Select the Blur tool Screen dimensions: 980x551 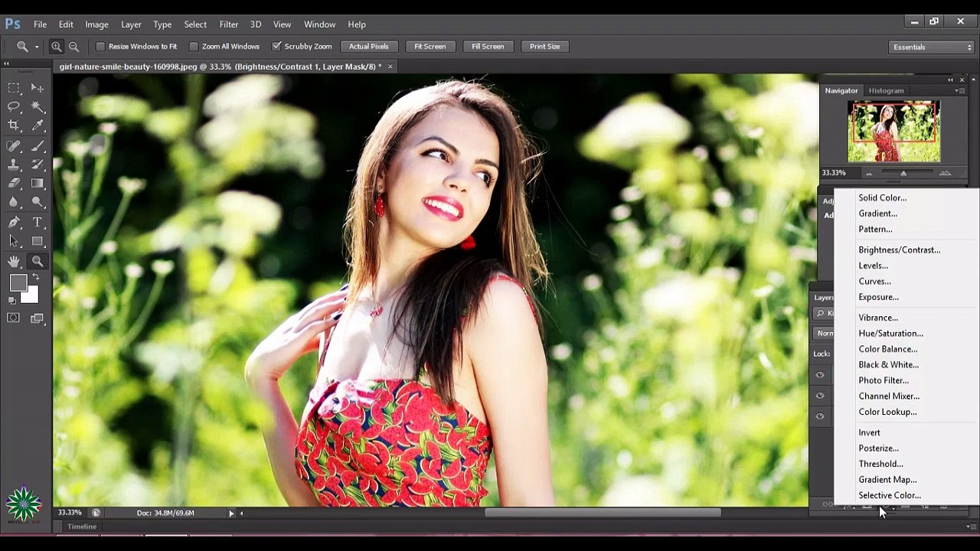tap(14, 202)
